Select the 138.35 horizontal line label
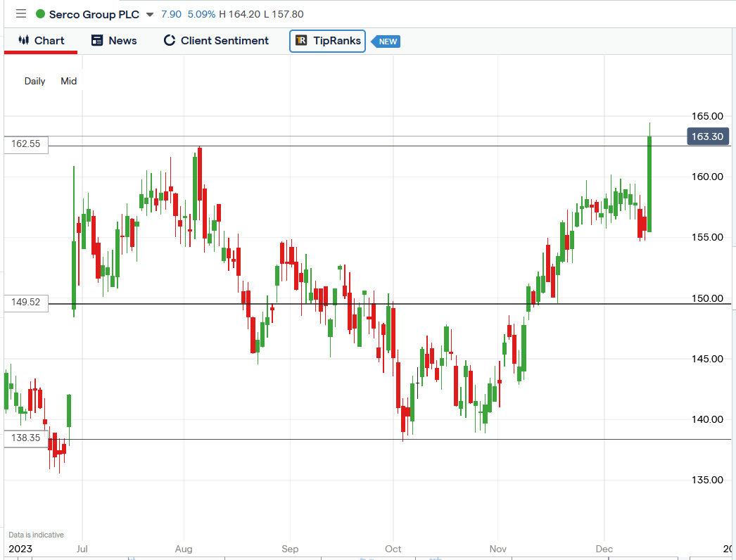The width and height of the screenshot is (736, 560). click(26, 438)
